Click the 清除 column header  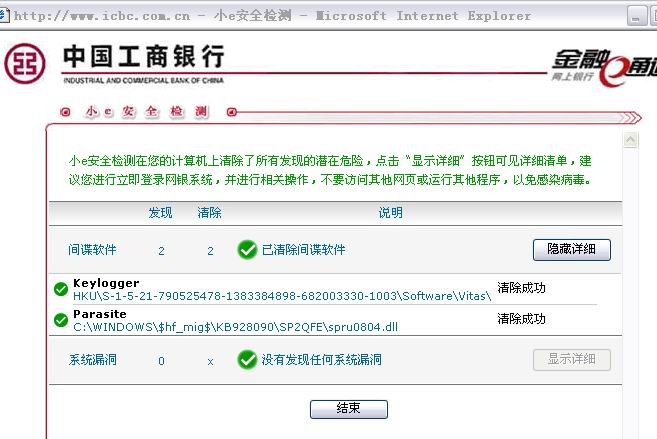coord(210,212)
